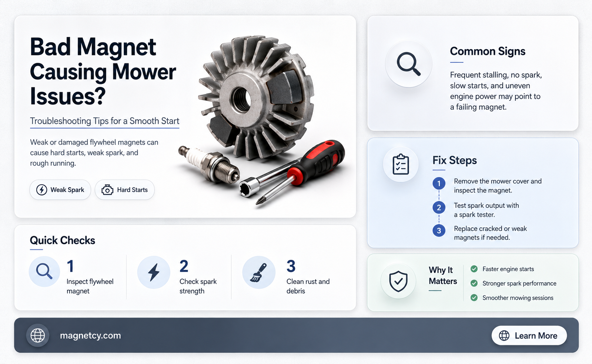592x364 pixels.
Task: Click the Bad Magnet Causing Mower Issues headline
Action: [x=103, y=71]
